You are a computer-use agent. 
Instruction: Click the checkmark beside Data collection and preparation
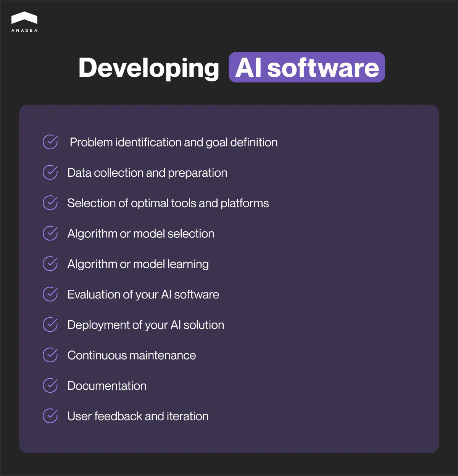pyautogui.click(x=50, y=173)
